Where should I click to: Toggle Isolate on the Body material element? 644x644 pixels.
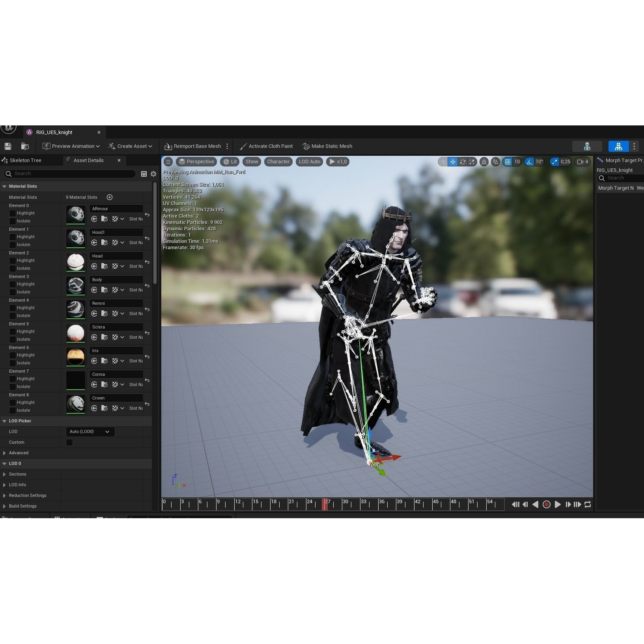coord(13,292)
